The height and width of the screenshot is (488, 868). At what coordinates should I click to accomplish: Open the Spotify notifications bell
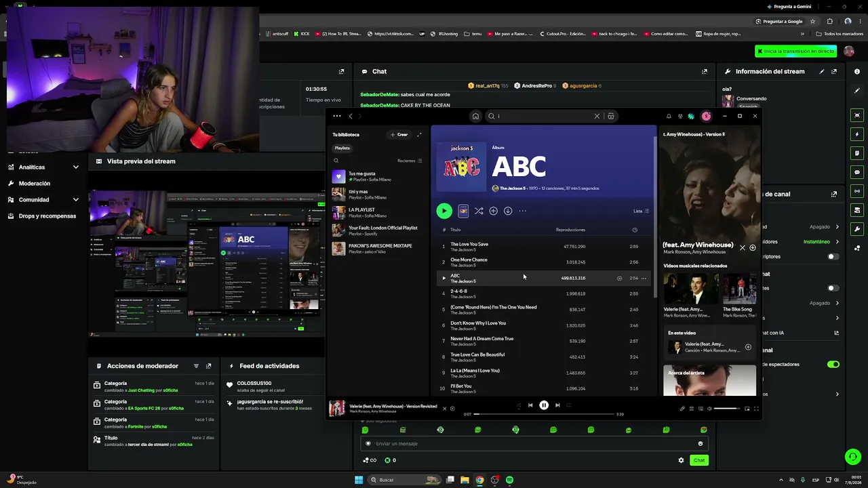[669, 116]
